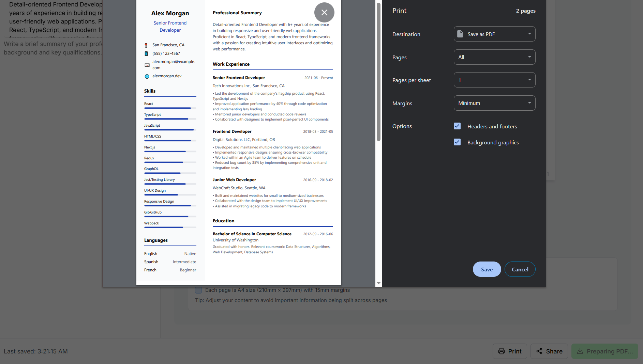
Task: Click the printer icon on the Print button
Action: (501, 351)
